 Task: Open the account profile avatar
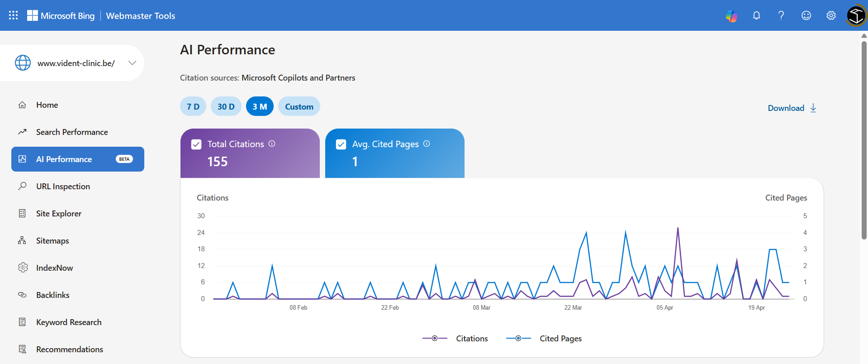coord(856,15)
